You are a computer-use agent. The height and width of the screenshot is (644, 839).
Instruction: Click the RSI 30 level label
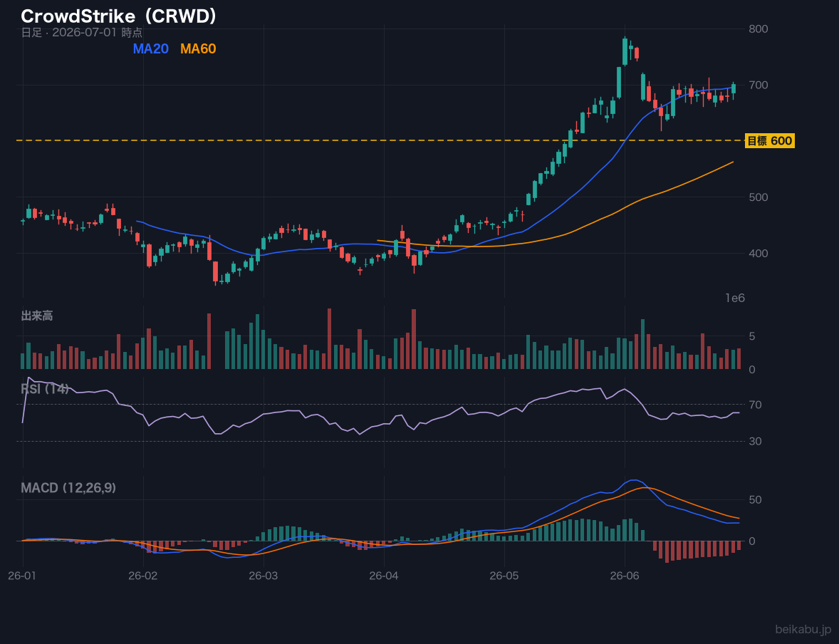pyautogui.click(x=755, y=441)
